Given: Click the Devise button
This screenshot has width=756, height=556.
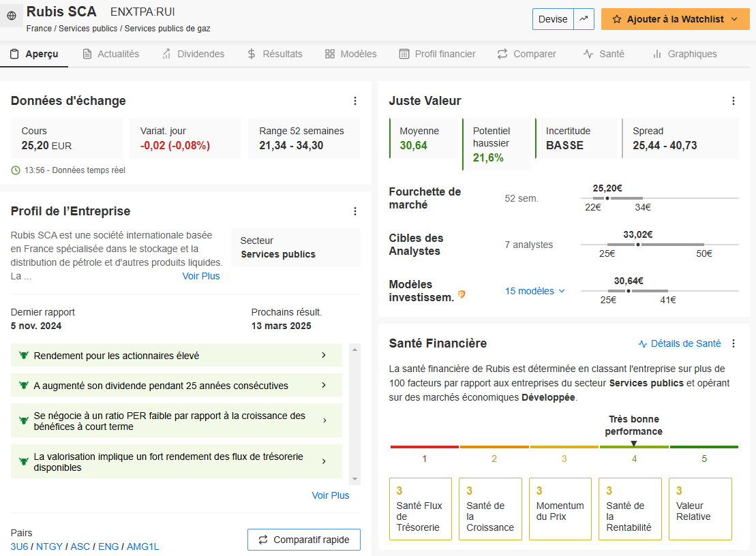Looking at the screenshot, I should tap(553, 19).
